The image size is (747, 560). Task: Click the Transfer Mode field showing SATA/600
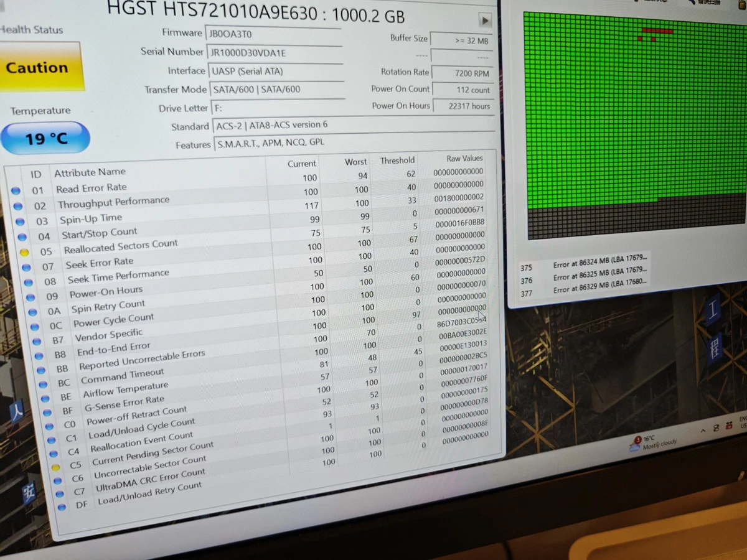tap(278, 90)
